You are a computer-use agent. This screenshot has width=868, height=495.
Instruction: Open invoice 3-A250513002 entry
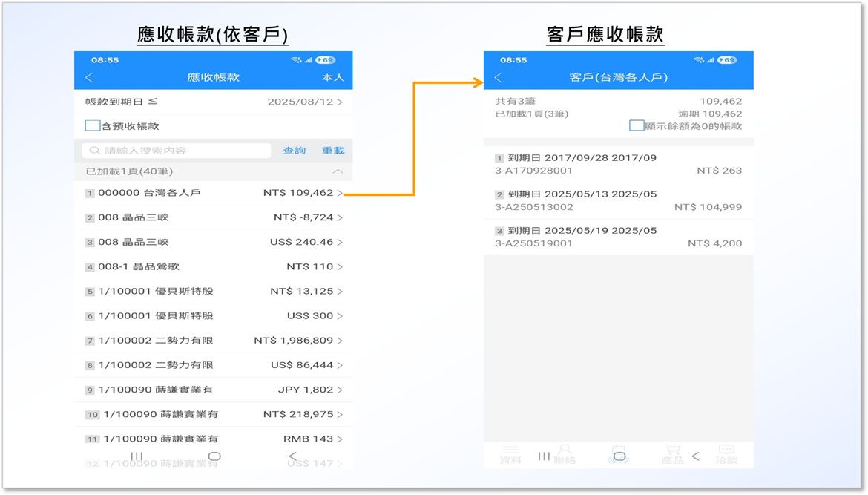click(618, 200)
